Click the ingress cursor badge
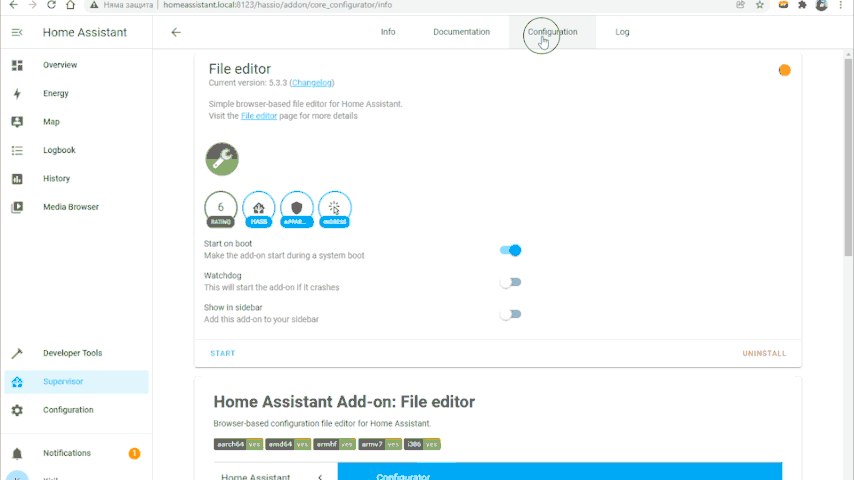This screenshot has height=480, width=854. tap(335, 209)
